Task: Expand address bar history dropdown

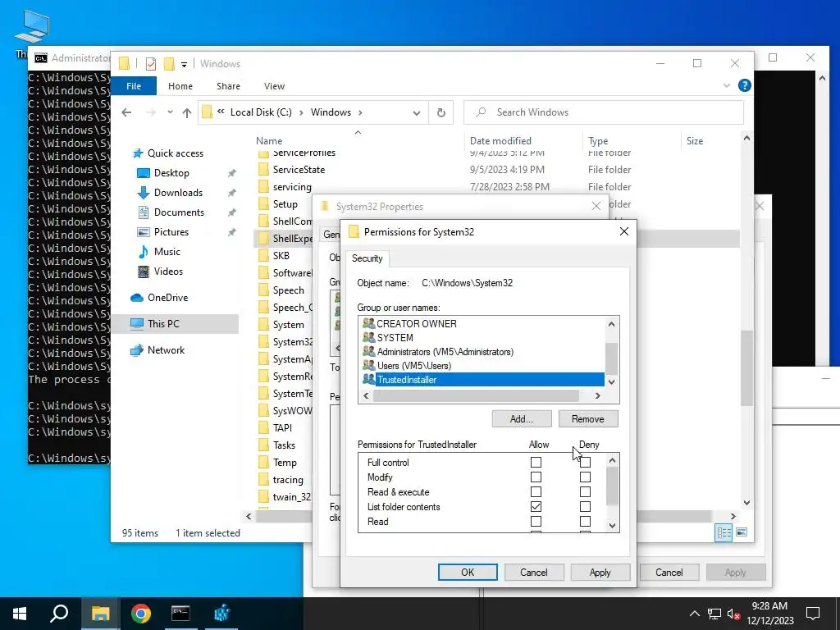Action: (x=416, y=113)
